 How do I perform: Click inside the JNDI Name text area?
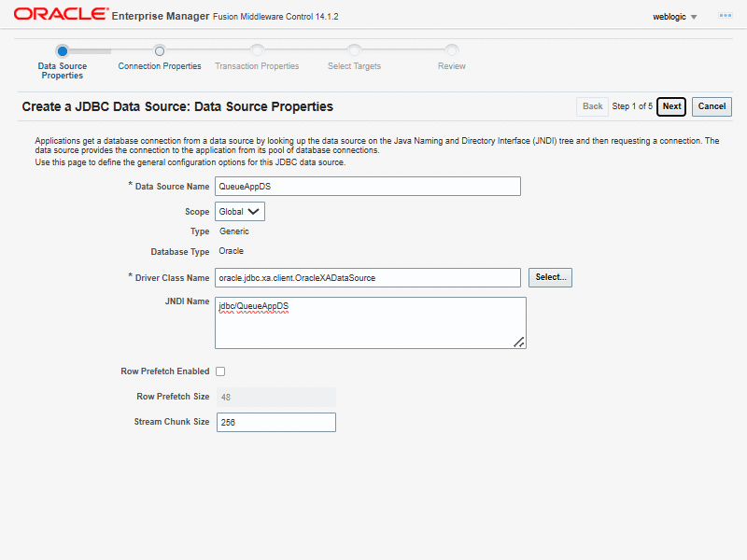point(370,323)
